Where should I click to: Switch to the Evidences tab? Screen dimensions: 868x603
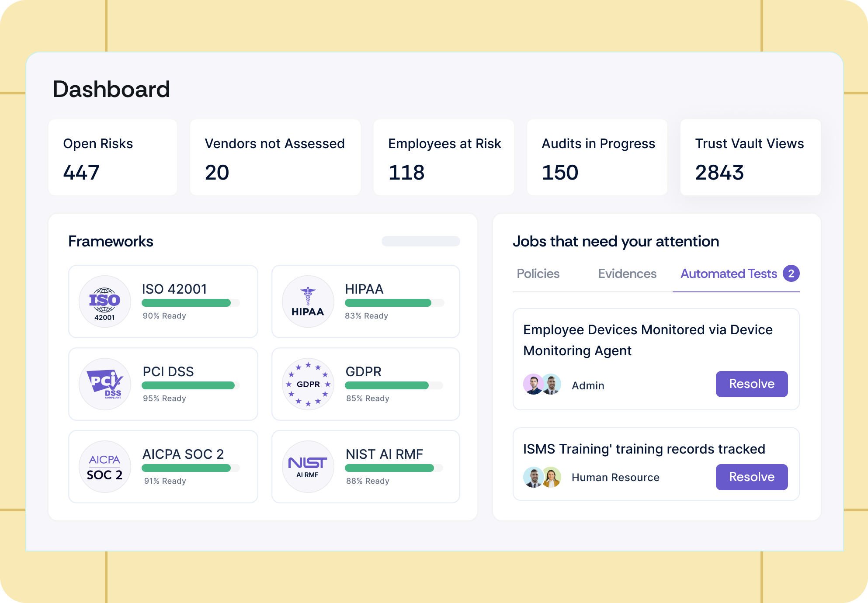(x=627, y=274)
